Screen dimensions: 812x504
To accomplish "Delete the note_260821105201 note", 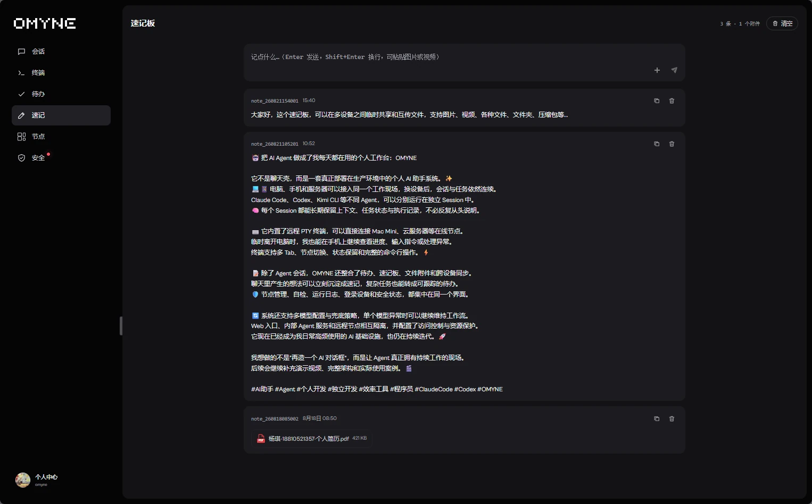I will 672,144.
